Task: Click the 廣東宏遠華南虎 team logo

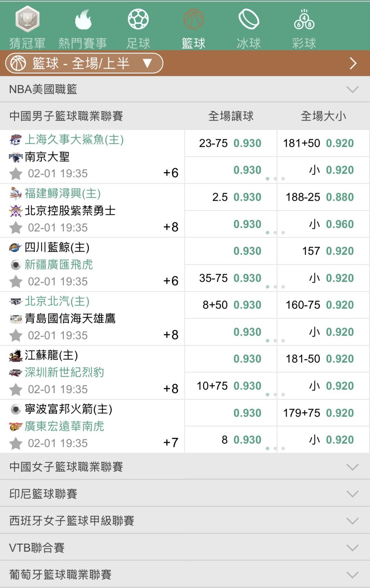Action: [x=16, y=426]
